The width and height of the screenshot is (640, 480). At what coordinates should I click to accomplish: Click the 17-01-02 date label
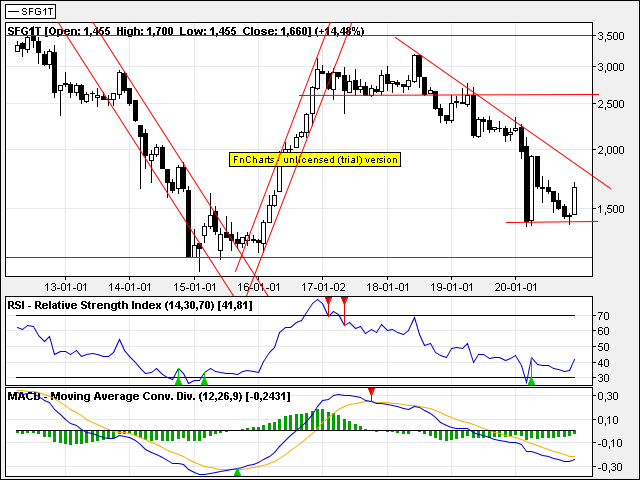(323, 287)
